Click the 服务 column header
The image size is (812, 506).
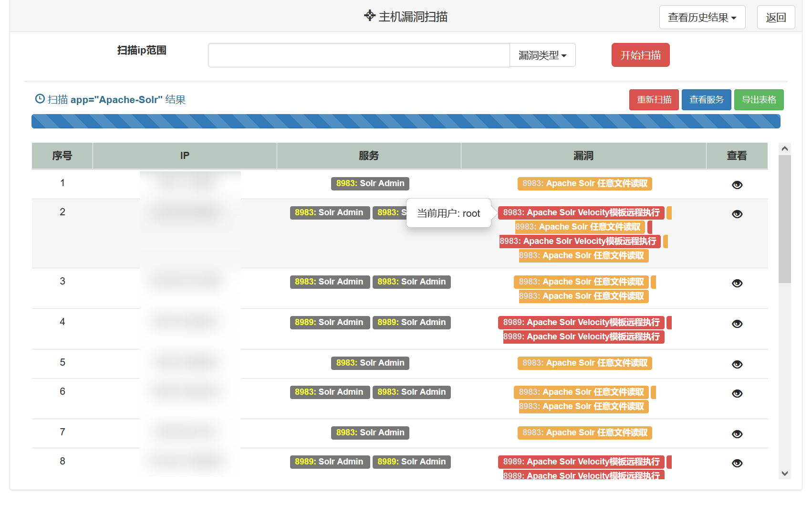(x=369, y=156)
